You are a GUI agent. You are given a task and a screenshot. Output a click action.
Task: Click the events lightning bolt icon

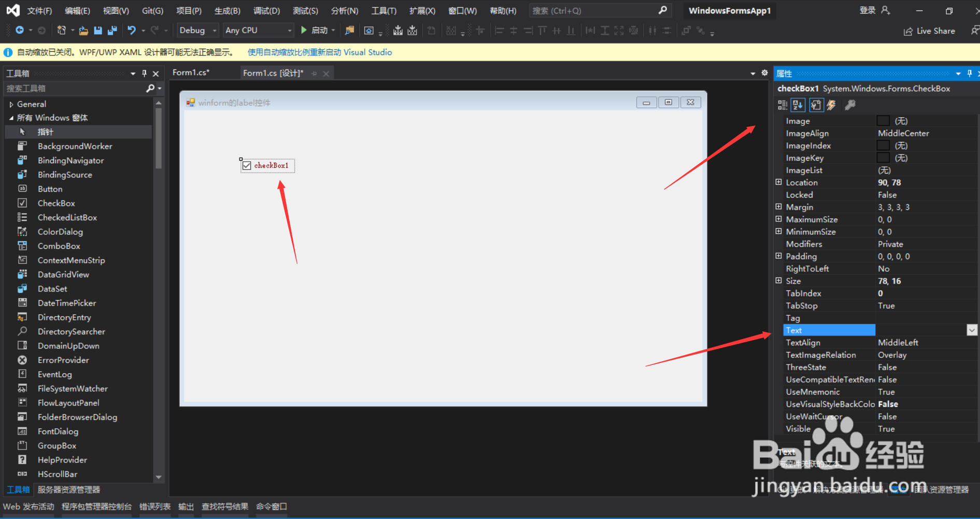831,105
